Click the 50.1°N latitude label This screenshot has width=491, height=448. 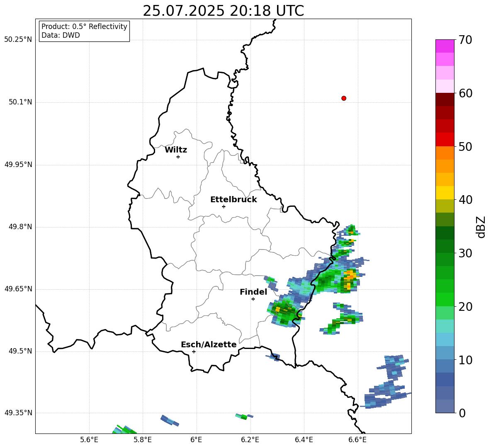click(x=20, y=102)
